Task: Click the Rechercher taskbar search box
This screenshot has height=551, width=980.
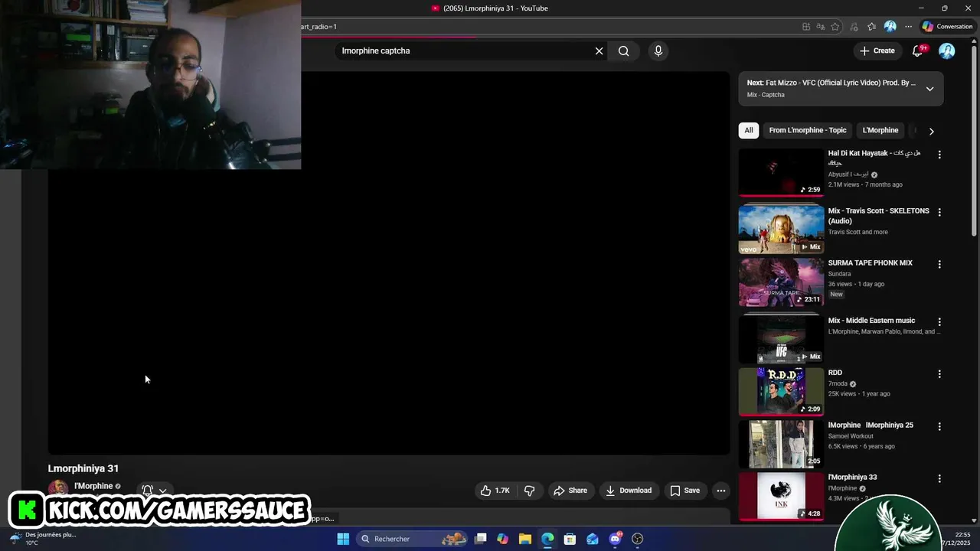Action: coord(413,539)
